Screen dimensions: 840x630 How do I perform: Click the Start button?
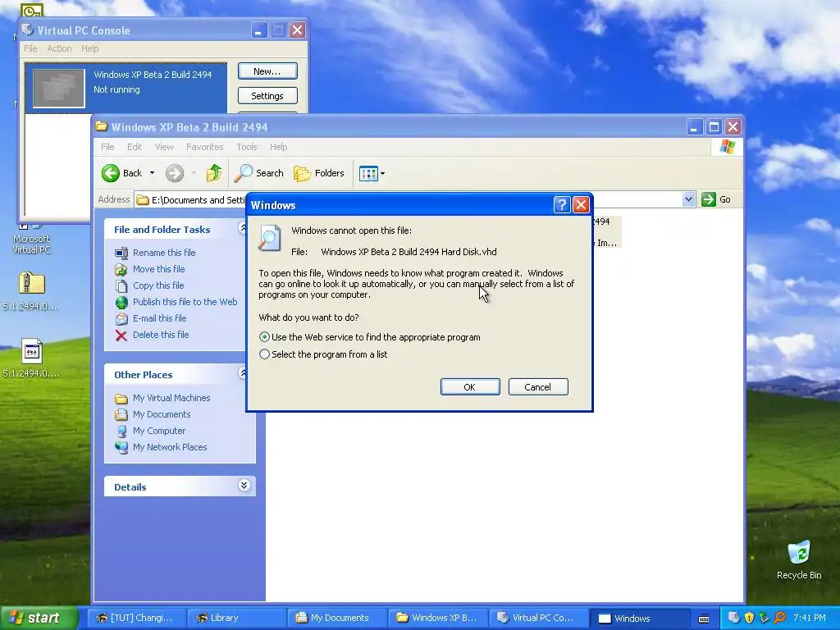tap(39, 618)
